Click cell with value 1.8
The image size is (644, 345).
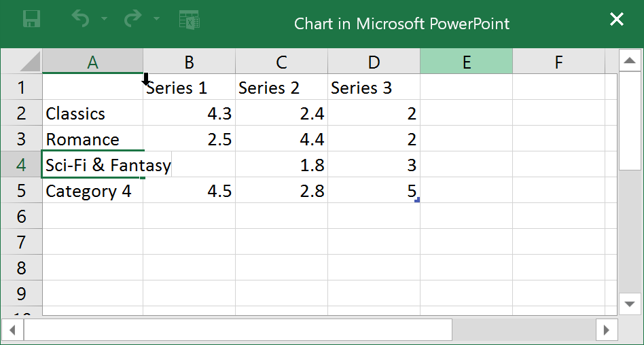pyautogui.click(x=281, y=164)
